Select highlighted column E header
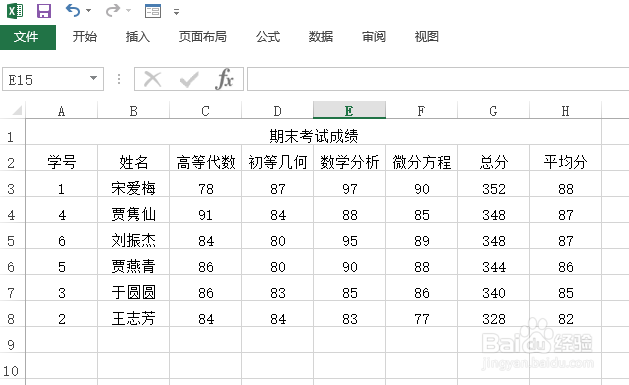 (x=349, y=110)
